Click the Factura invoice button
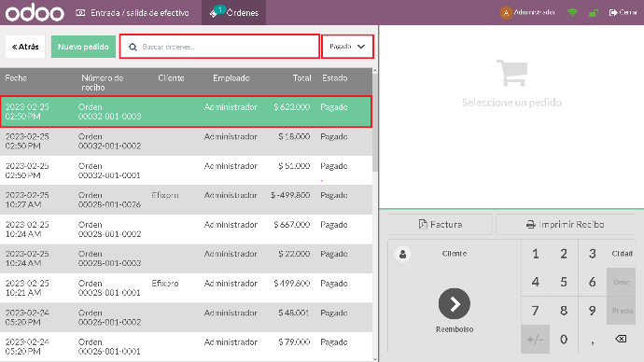This screenshot has height=362, width=644. [x=441, y=225]
